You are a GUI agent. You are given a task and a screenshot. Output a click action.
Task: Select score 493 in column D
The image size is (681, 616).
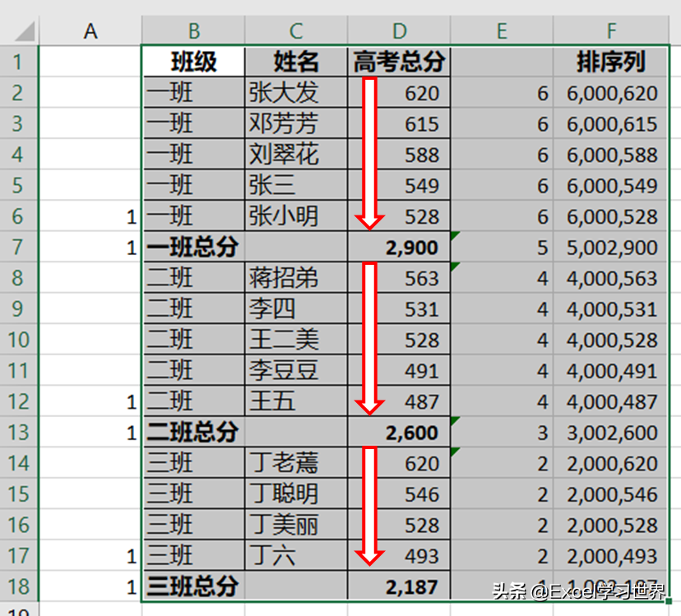point(399,555)
